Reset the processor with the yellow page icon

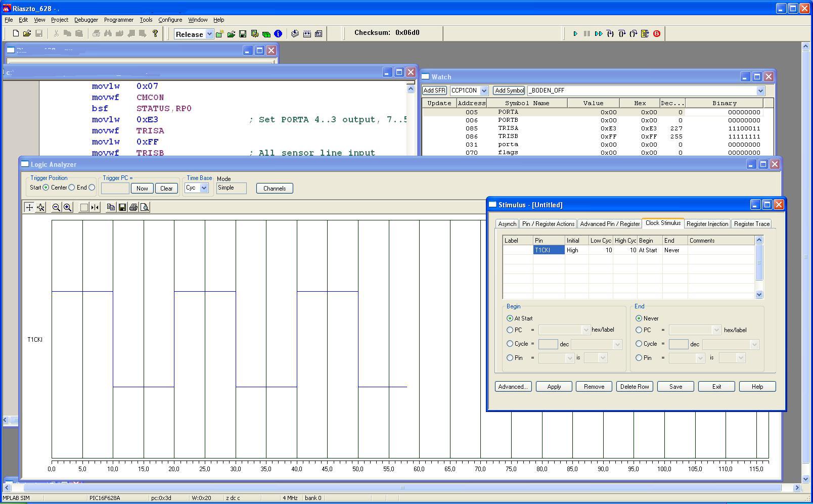(x=645, y=34)
